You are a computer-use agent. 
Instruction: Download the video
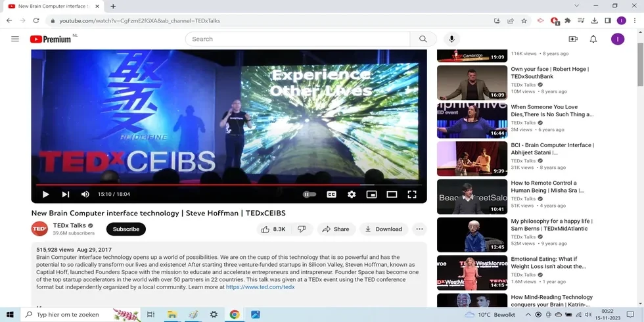tap(384, 229)
